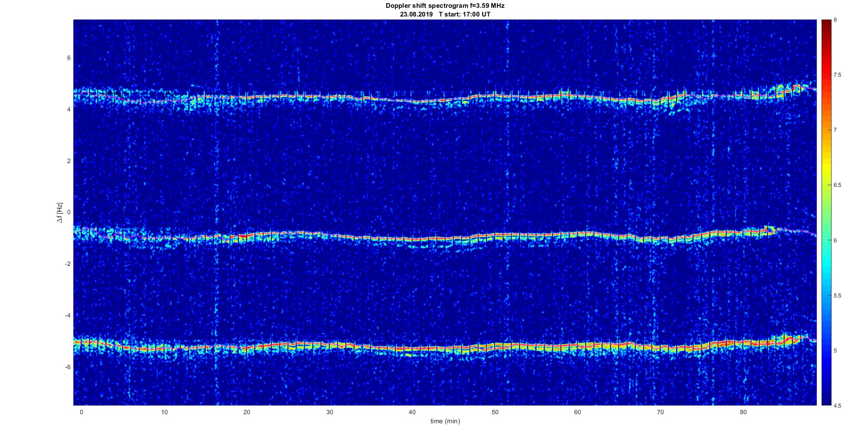868x435 pixels.
Task: Click the x-axis tick label '20'
Action: point(247,412)
